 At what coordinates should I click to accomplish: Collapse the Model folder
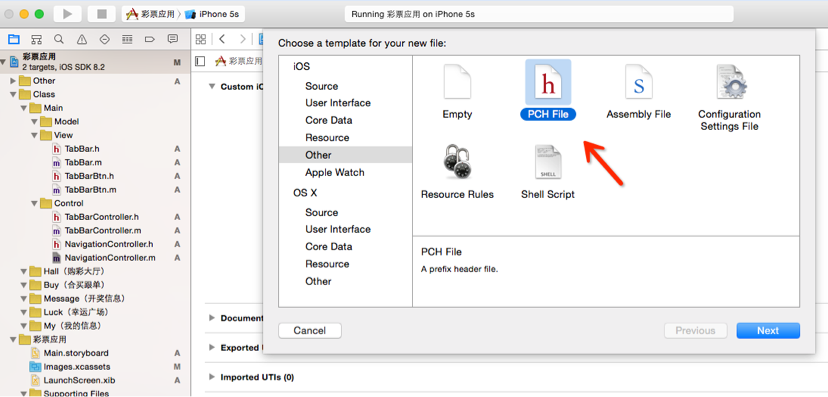[x=34, y=121]
